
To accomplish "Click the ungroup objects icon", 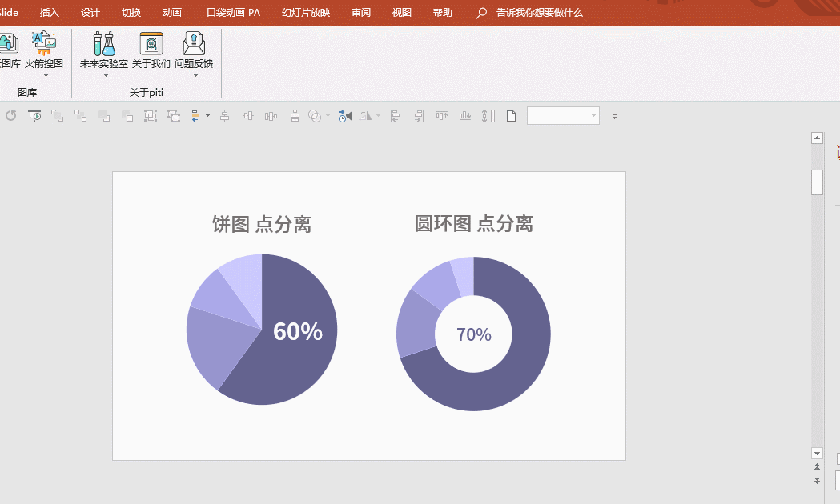I will click(x=174, y=115).
